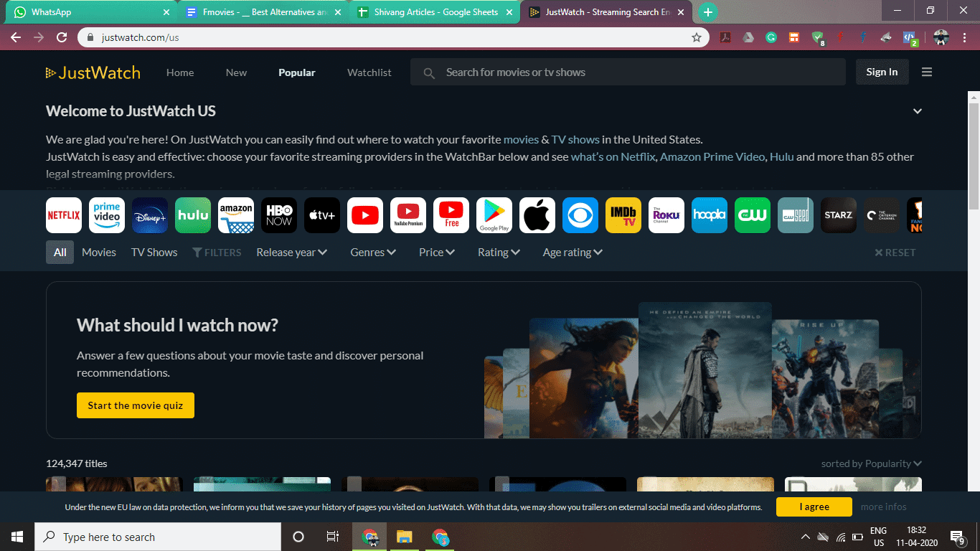This screenshot has height=551, width=980.
Task: Select the HBO Now provider icon
Action: click(x=279, y=215)
